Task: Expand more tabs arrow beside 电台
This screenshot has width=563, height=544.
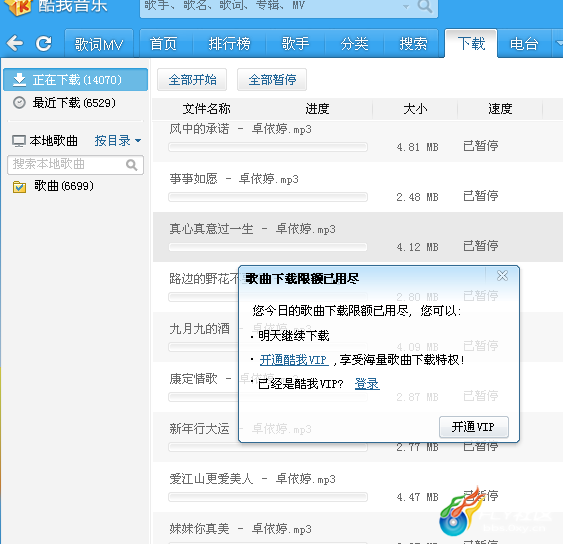Action: tap(558, 43)
